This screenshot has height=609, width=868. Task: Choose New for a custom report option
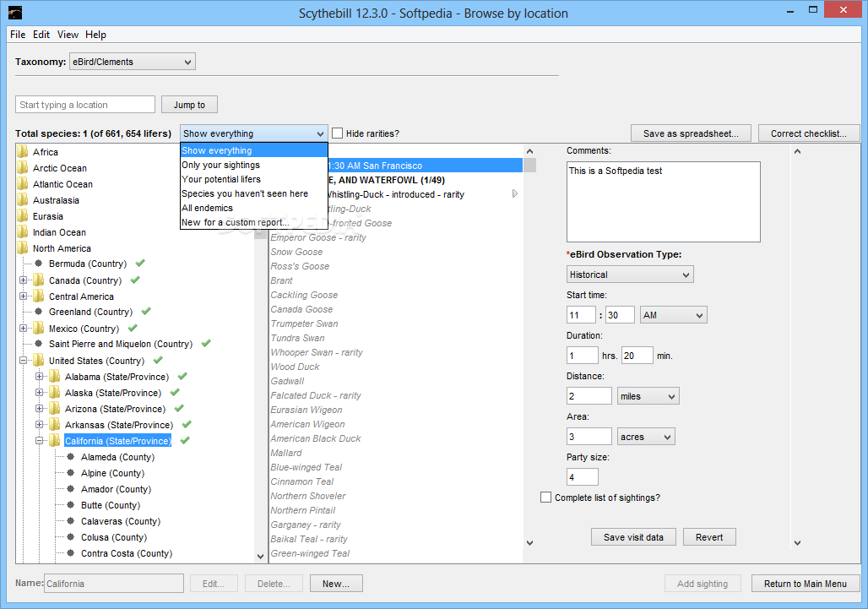tap(254, 222)
